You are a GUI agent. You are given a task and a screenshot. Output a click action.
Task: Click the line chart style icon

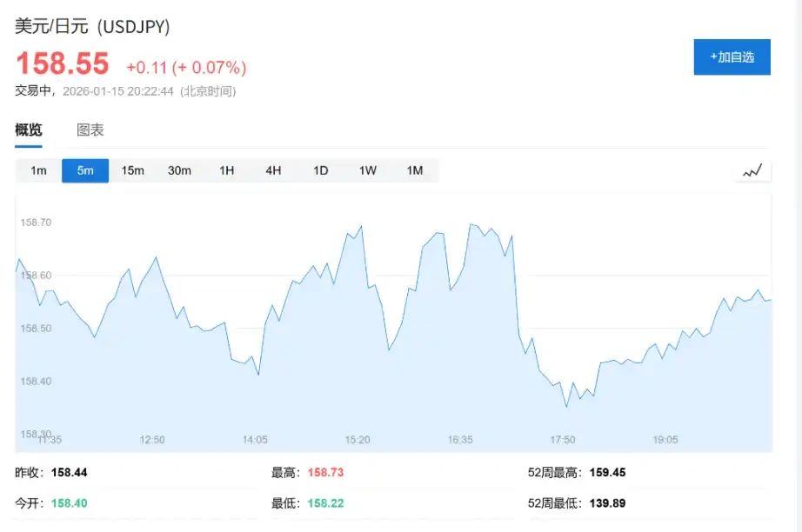[752, 170]
